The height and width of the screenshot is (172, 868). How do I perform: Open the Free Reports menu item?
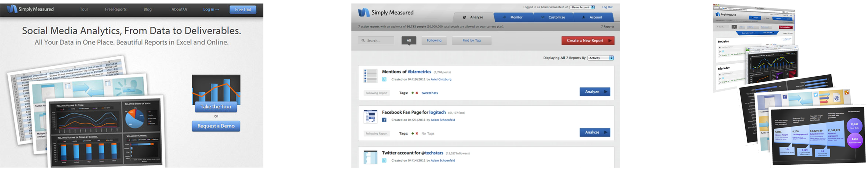pyautogui.click(x=116, y=10)
